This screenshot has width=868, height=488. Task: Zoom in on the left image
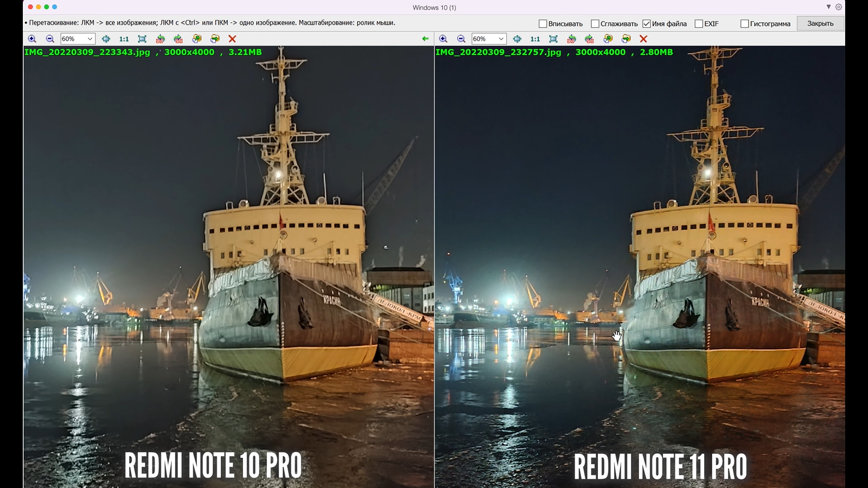tap(32, 39)
